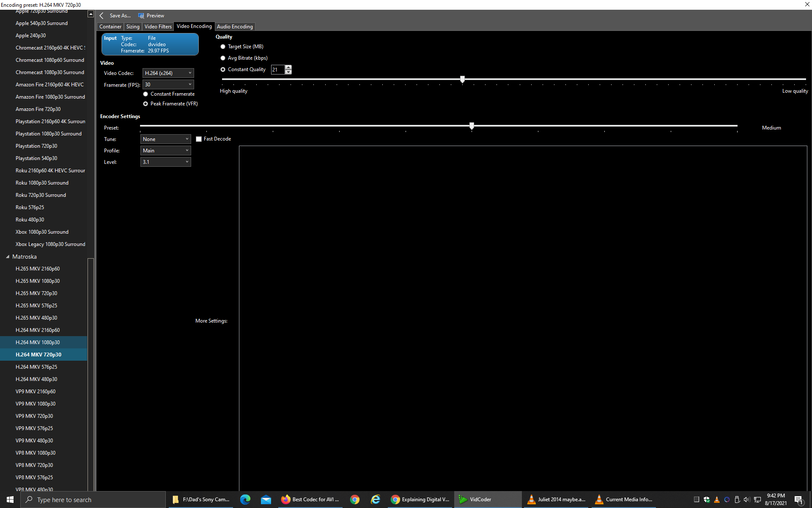812x508 pixels.
Task: Open the Video Codec dropdown
Action: click(168, 73)
